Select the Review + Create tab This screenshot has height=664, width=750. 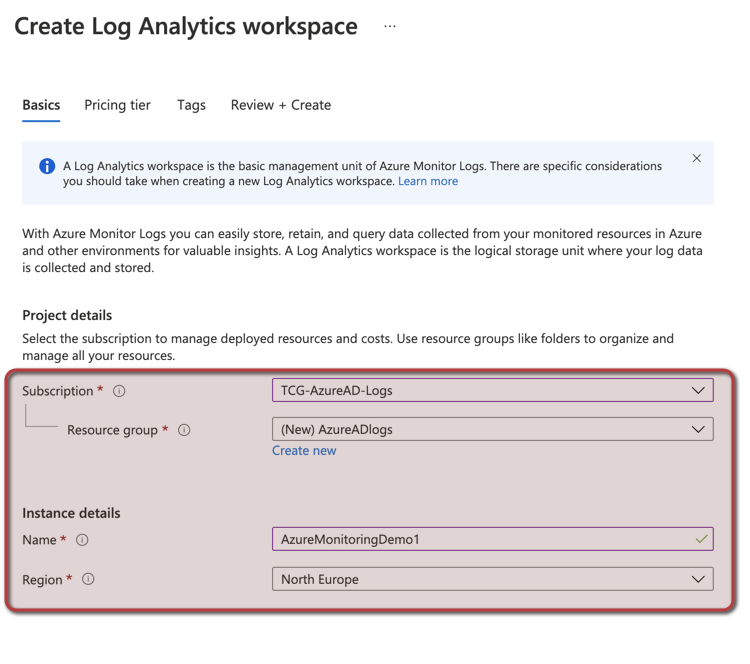pos(280,105)
